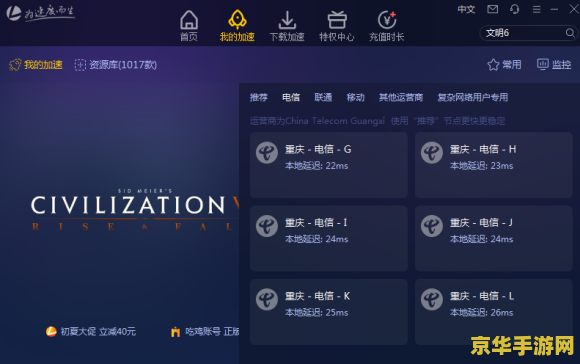The image size is (580, 364).
Task: Click the 常用 star button
Action: click(x=504, y=64)
